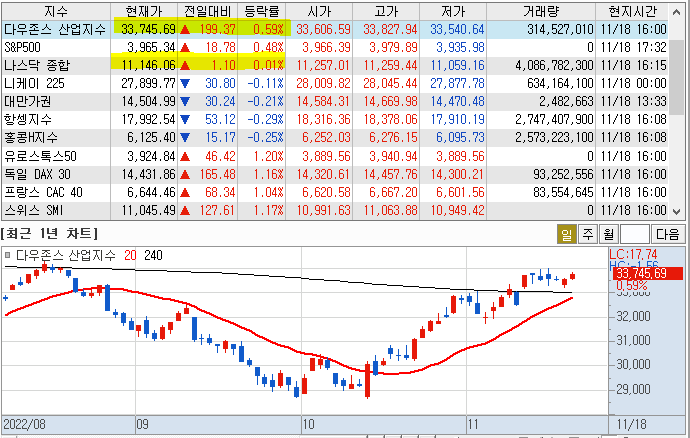Click the 저가 column header
The width and height of the screenshot is (690, 438).
click(x=453, y=11)
